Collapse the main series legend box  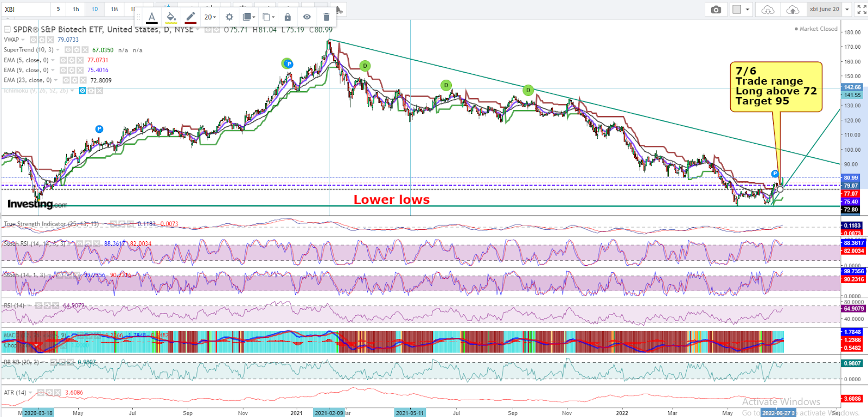pyautogui.click(x=7, y=29)
